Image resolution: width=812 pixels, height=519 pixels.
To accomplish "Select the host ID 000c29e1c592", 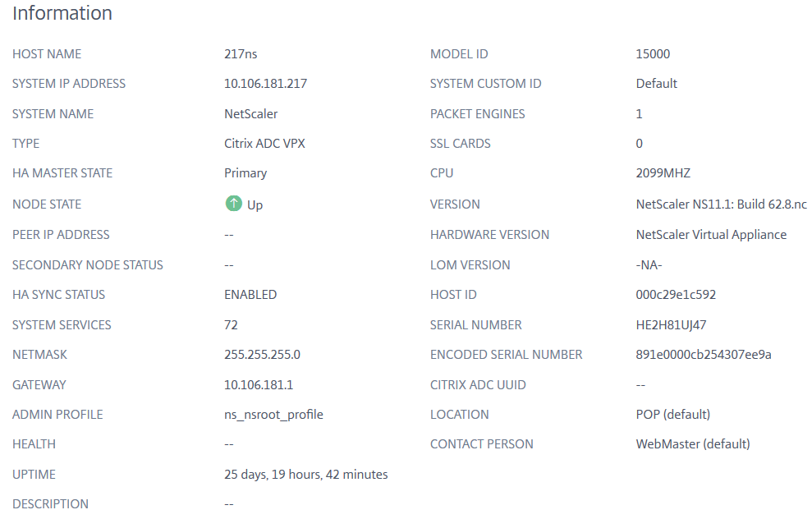I will point(675,295).
